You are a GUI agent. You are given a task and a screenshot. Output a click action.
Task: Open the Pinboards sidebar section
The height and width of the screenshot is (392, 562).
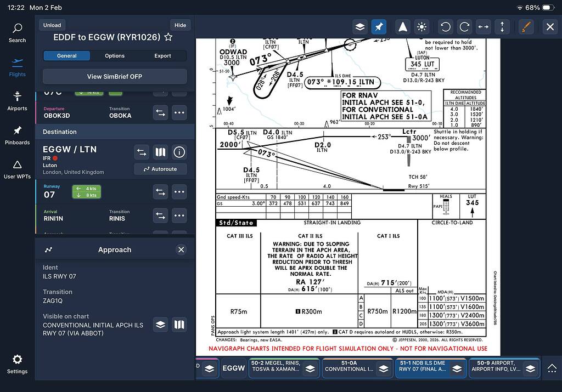(x=17, y=135)
